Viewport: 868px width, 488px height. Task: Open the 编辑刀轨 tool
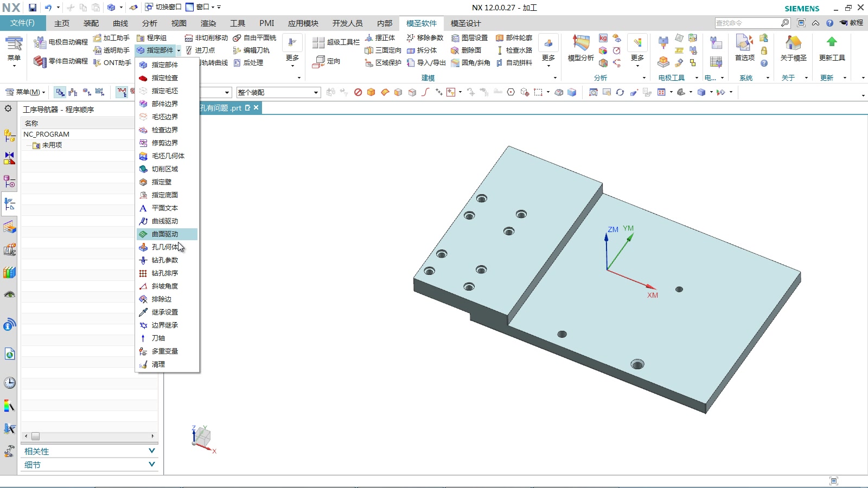pyautogui.click(x=251, y=50)
